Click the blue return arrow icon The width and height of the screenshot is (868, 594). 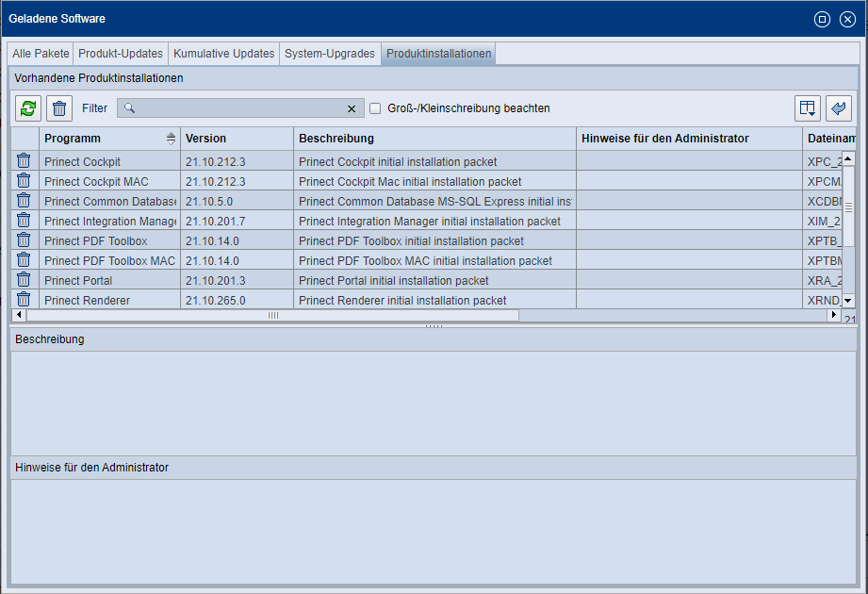point(839,107)
